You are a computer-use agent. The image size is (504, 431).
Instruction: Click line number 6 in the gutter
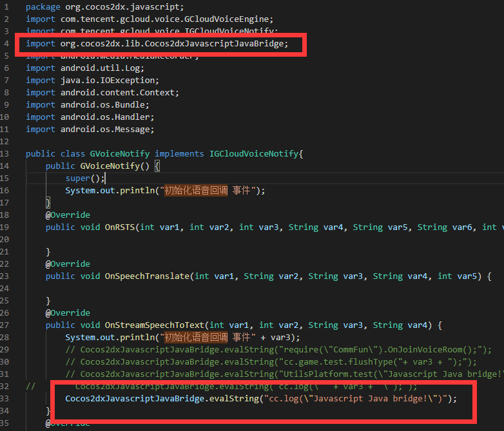tap(6, 68)
